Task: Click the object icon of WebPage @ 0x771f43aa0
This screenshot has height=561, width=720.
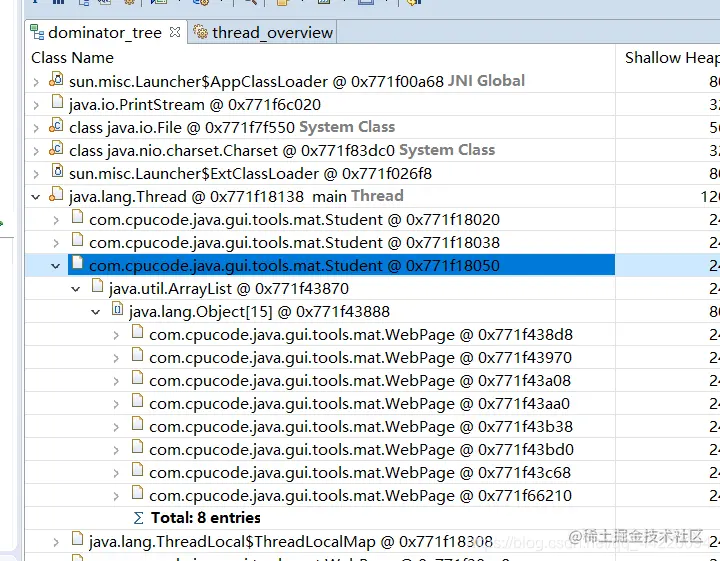Action: (137, 401)
